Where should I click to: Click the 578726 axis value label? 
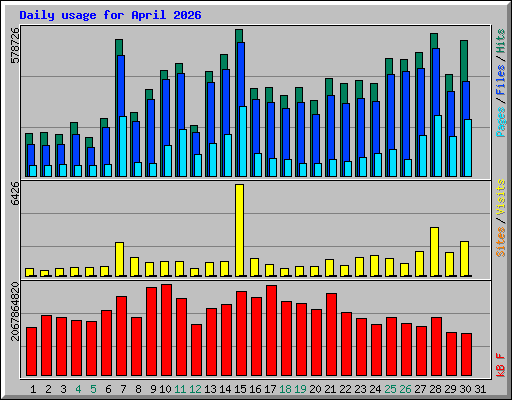click(x=15, y=45)
